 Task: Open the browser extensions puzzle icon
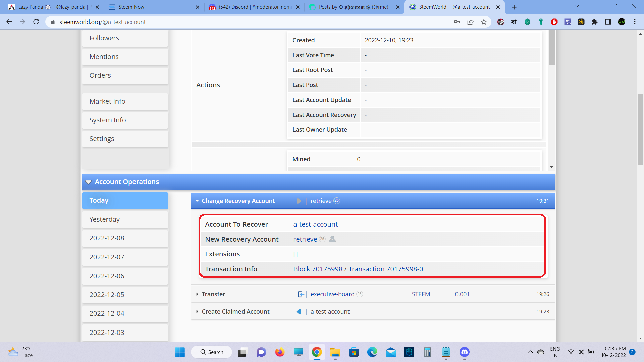point(594,22)
